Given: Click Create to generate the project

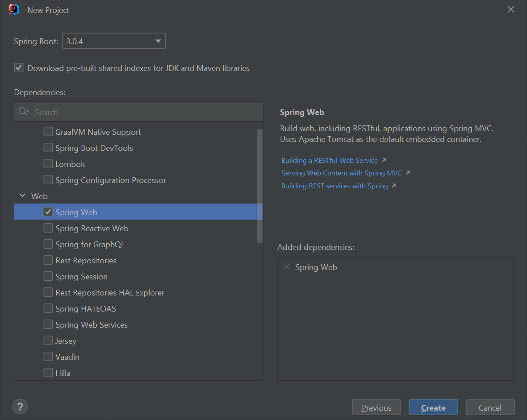Looking at the screenshot, I should [x=433, y=407].
